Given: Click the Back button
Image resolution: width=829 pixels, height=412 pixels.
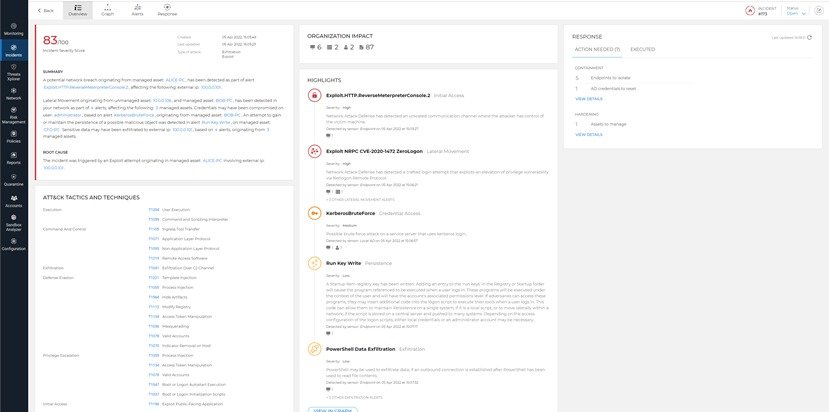Looking at the screenshot, I should (x=46, y=11).
